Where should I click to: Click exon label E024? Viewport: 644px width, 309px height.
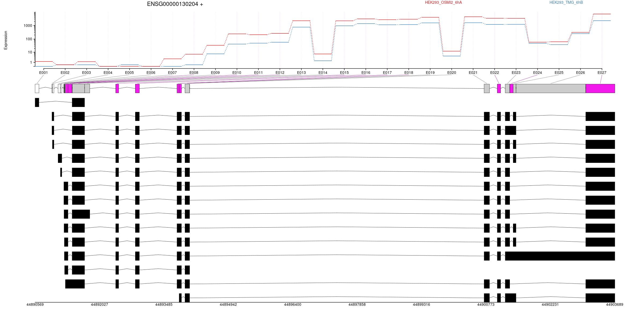click(537, 73)
